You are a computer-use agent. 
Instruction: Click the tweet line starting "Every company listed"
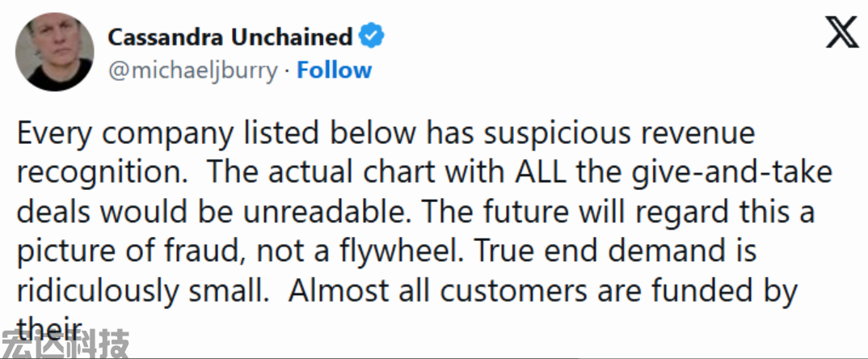385,133
